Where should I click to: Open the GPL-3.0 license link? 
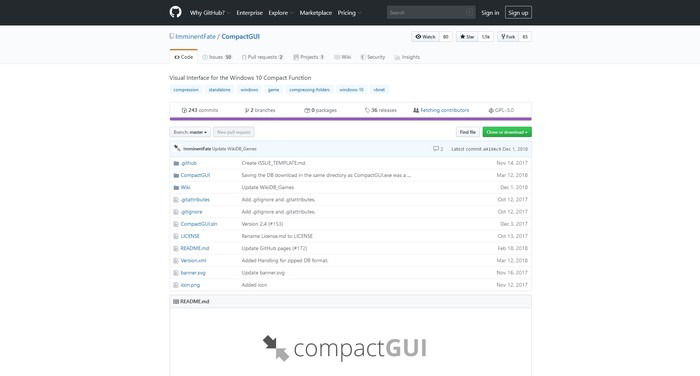[501, 110]
